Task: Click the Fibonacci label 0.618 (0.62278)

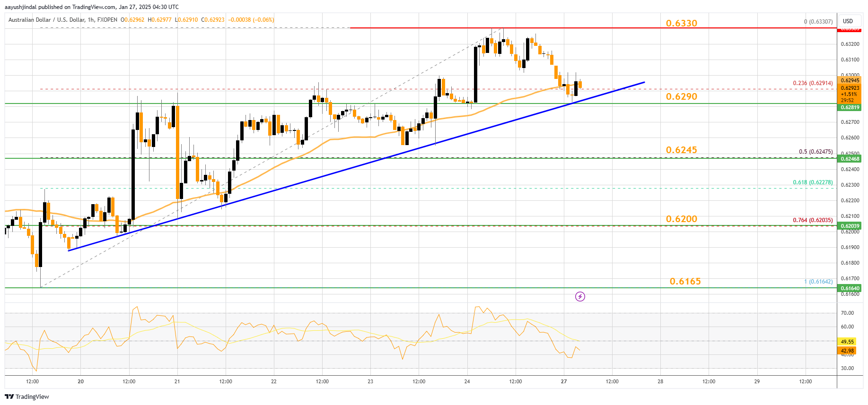Action: (x=813, y=182)
